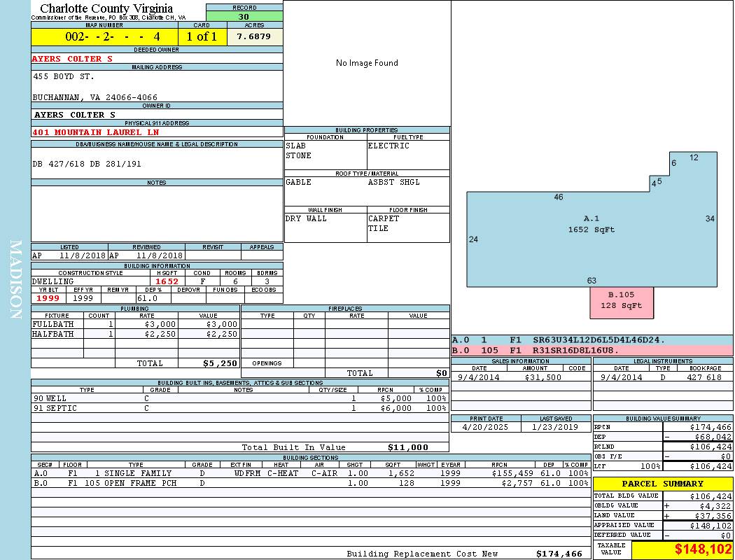735x560 pixels.
Task: Select the acres value 7.6879
Action: [254, 36]
